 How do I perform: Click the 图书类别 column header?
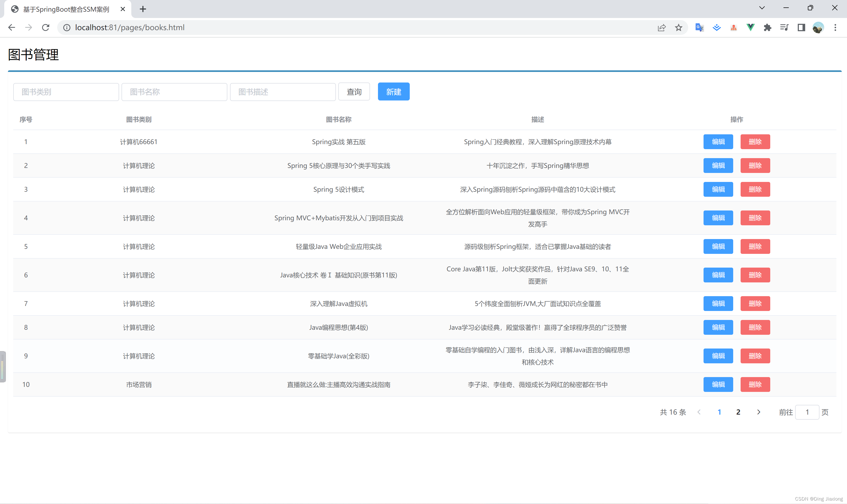[139, 120]
